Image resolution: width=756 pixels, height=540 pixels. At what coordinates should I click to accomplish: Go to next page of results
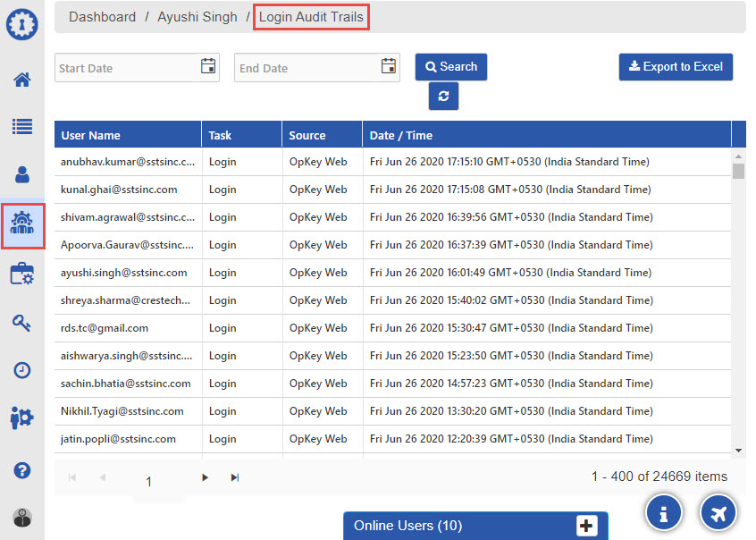[206, 477]
